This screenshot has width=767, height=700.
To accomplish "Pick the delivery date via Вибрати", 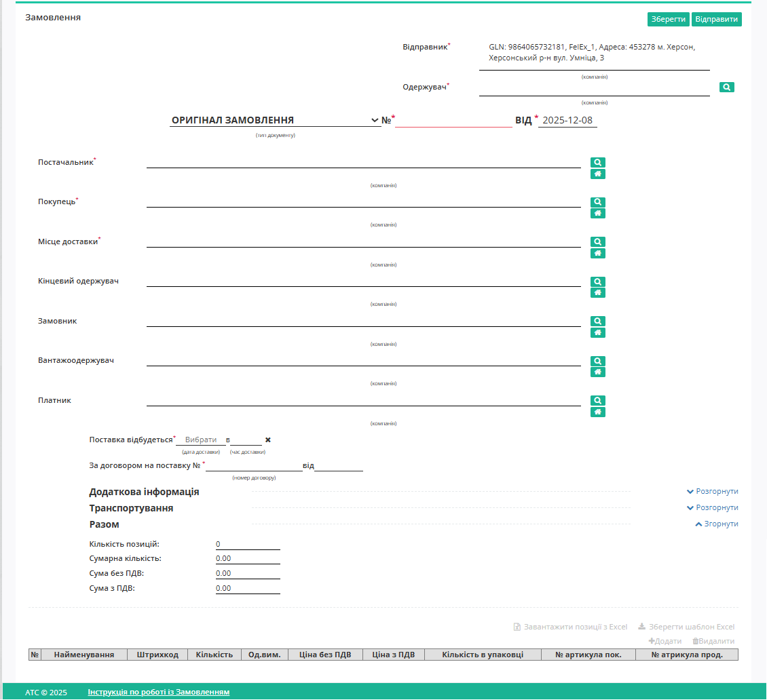I will (x=201, y=440).
